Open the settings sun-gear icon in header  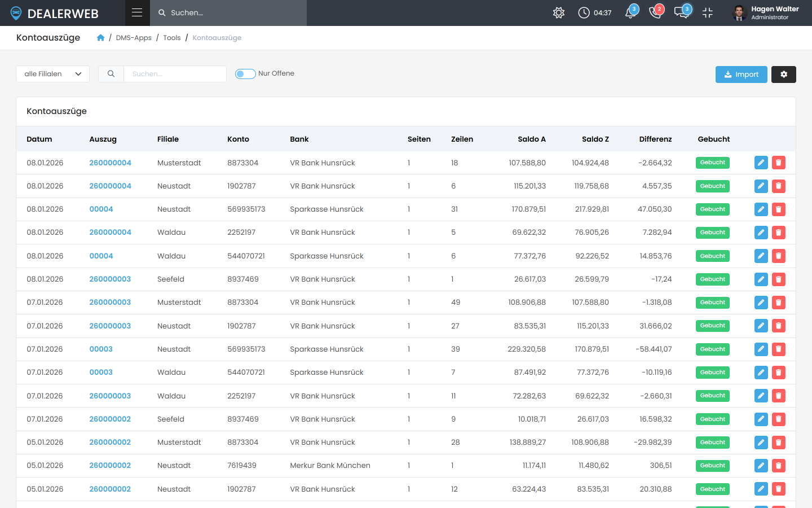[559, 12]
